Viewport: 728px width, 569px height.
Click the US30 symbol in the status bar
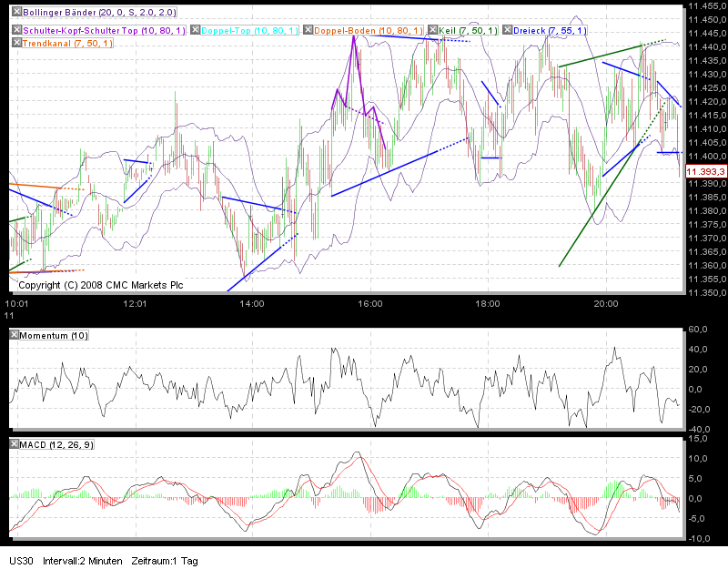pyautogui.click(x=20, y=562)
